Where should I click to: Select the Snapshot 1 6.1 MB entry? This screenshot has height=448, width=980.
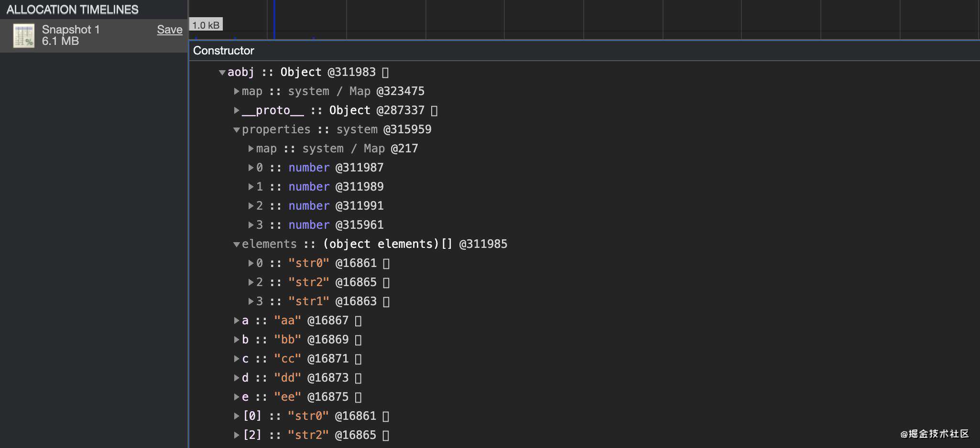pos(94,35)
